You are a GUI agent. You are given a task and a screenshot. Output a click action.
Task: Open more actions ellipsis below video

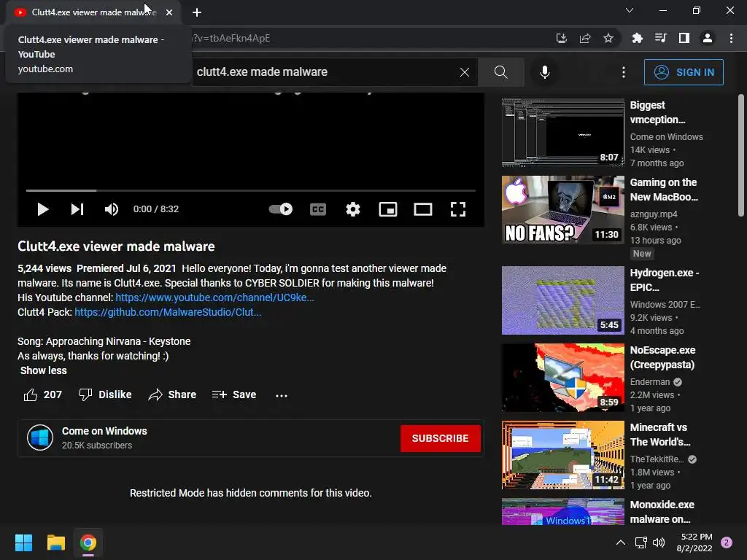[x=282, y=395]
